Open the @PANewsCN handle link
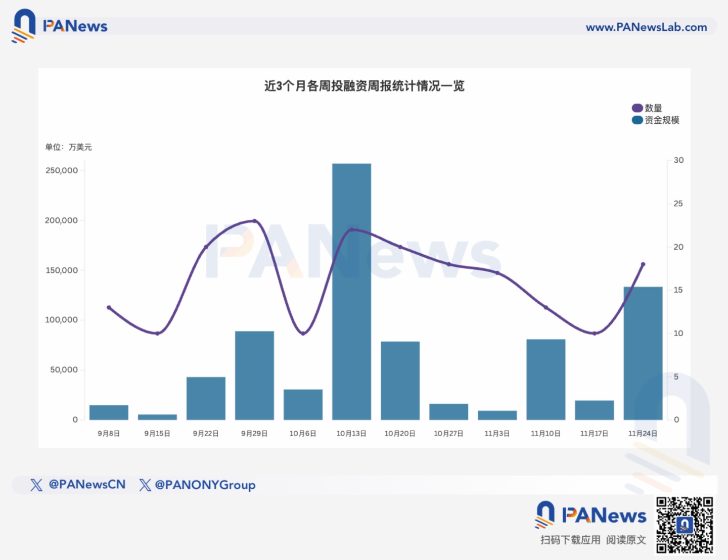The width and height of the screenshot is (728, 560). pyautogui.click(x=87, y=485)
